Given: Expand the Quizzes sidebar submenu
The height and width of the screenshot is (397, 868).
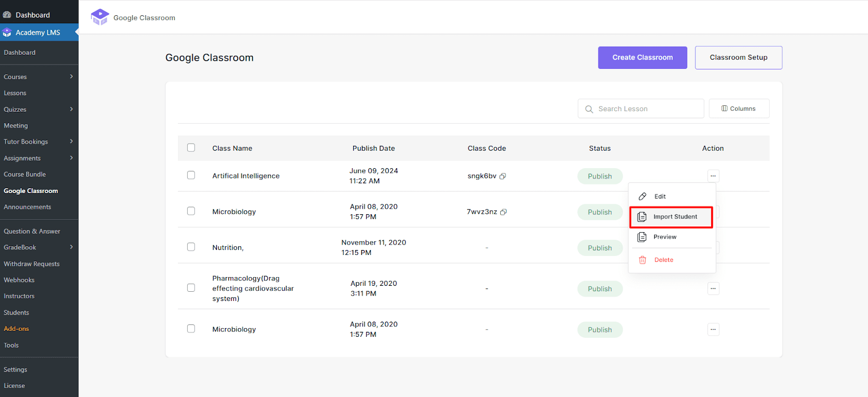Looking at the screenshot, I should [x=71, y=109].
